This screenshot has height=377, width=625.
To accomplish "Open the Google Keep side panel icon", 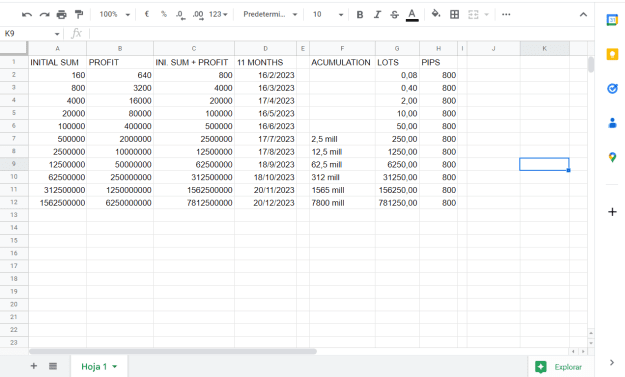I will pos(612,54).
